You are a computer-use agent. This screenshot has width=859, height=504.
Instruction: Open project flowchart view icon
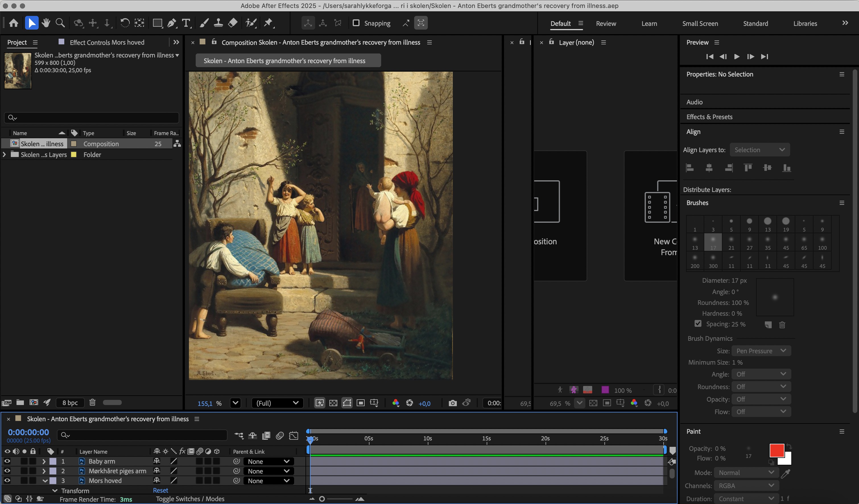(177, 144)
